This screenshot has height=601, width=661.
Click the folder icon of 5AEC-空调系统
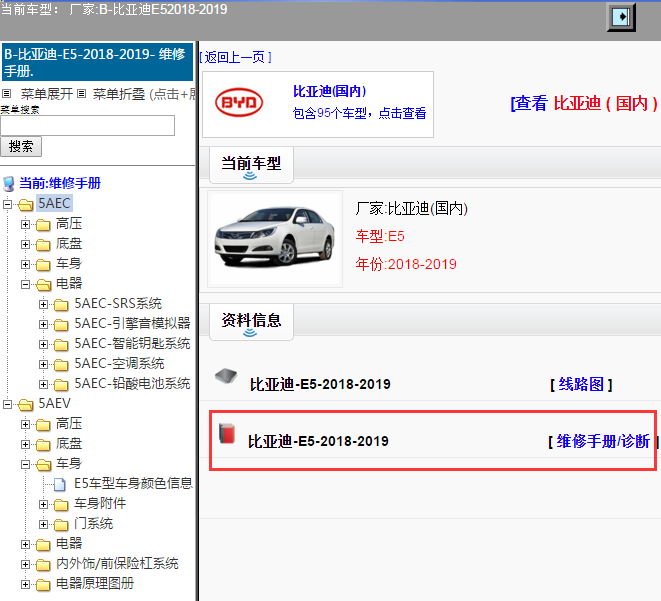coord(61,365)
